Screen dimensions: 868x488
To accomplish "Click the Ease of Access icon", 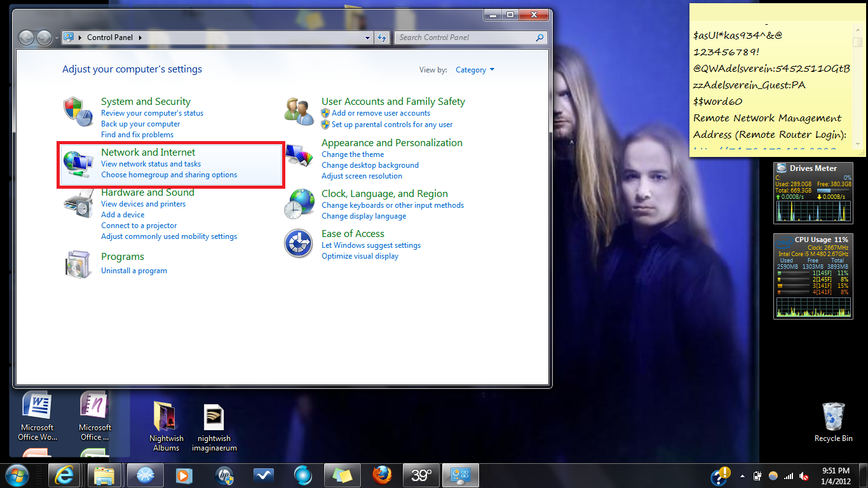I will 299,244.
